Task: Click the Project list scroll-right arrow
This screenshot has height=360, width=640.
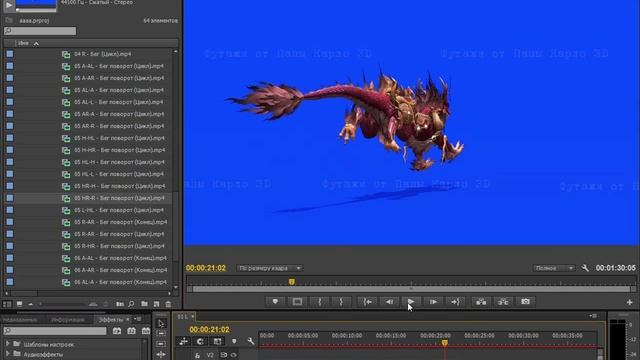Action: click(x=169, y=293)
